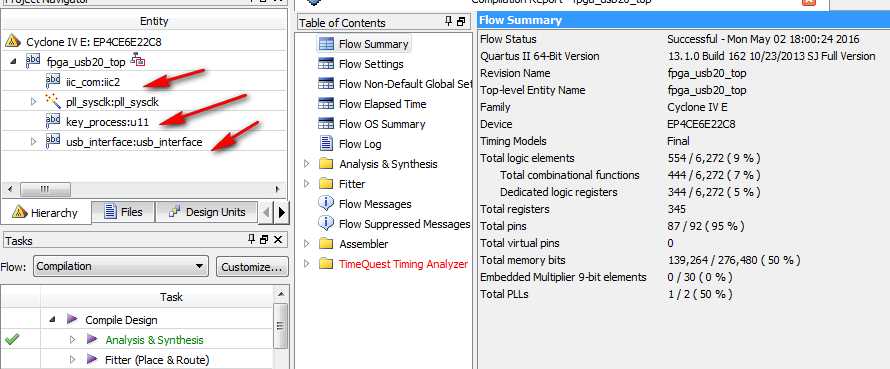
Task: Click the Tasks panel vertical scrollbar thumb
Action: 279,326
